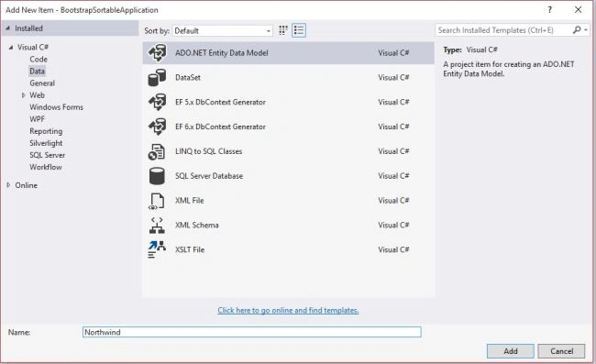Image resolution: width=596 pixels, height=364 pixels.
Task: Click the 'EF 6.x DbContext Generator' text
Action: [x=220, y=127]
